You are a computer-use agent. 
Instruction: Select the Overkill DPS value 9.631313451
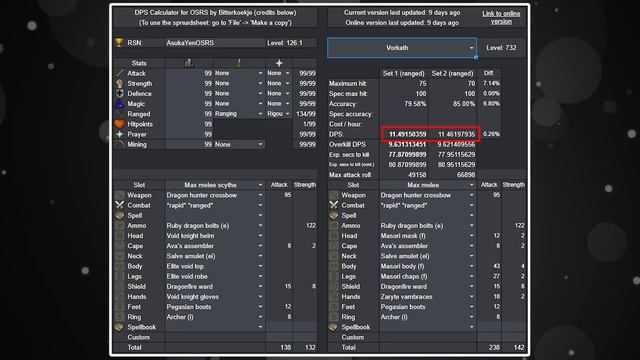click(407, 144)
